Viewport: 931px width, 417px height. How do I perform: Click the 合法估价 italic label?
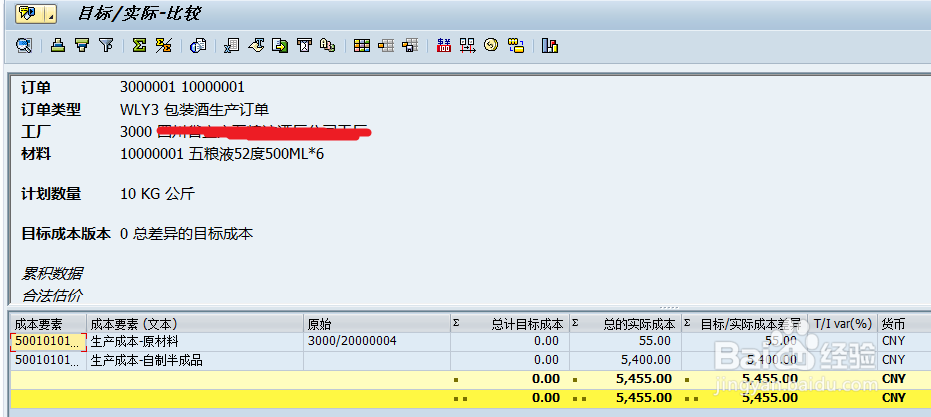(x=52, y=295)
